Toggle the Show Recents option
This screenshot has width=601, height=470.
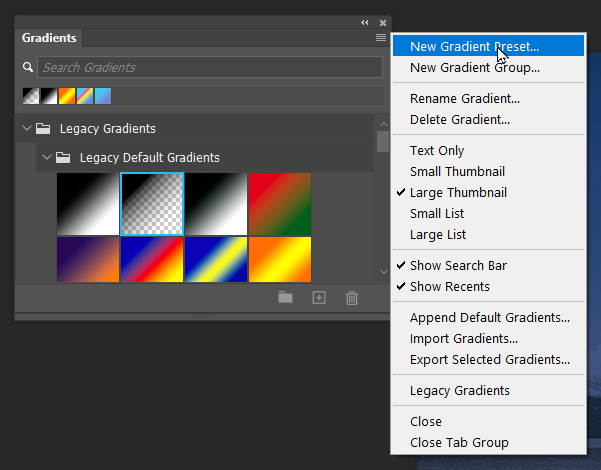[x=449, y=286]
